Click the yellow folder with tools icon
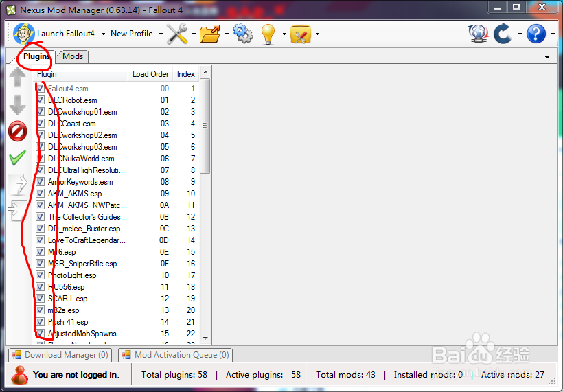The image size is (563, 392). tap(301, 34)
